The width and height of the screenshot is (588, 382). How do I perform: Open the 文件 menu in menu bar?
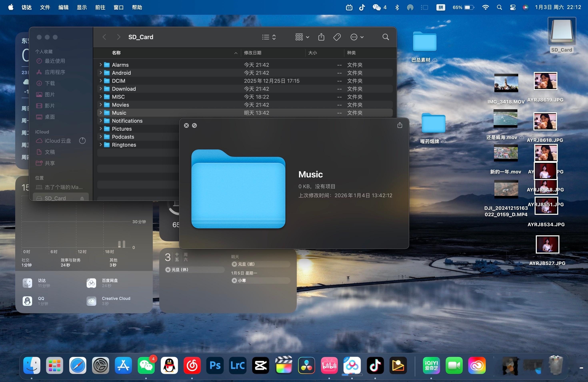click(x=45, y=7)
